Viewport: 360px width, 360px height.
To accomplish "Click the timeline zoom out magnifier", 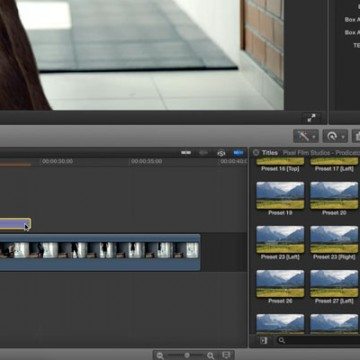I will (160, 356).
